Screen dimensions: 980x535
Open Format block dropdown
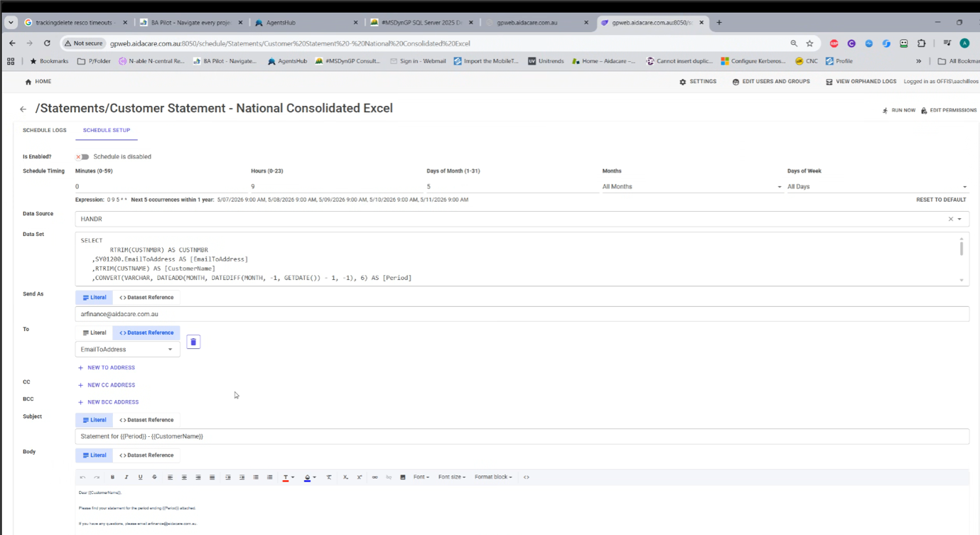(493, 477)
